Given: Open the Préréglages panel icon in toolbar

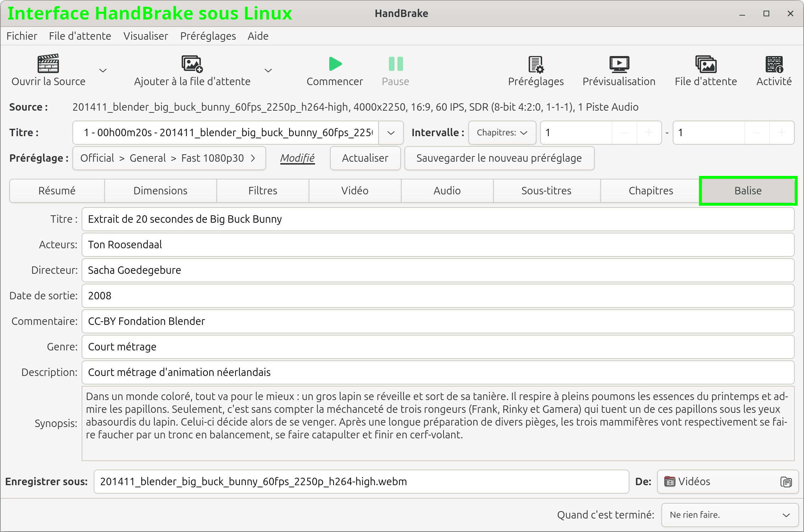Looking at the screenshot, I should (536, 64).
